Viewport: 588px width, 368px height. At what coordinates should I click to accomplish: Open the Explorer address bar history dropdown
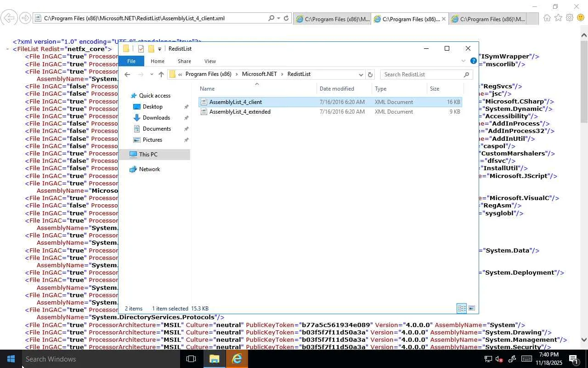coord(361,75)
